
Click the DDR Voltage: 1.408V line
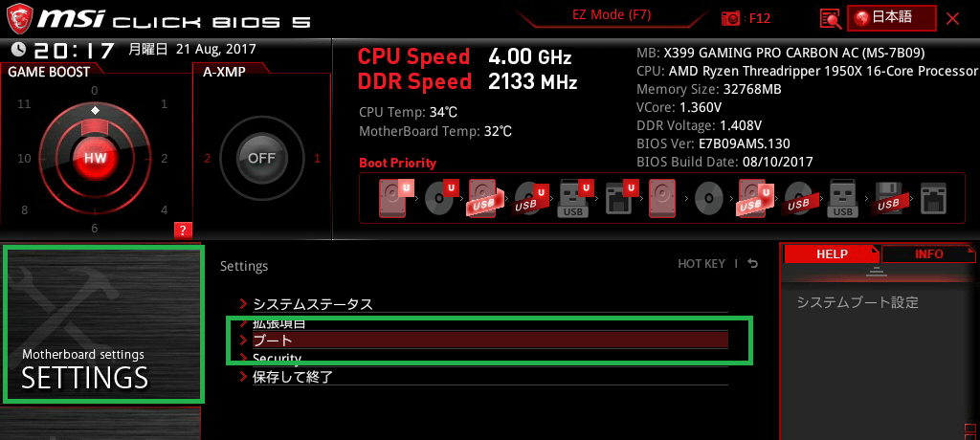tap(699, 125)
